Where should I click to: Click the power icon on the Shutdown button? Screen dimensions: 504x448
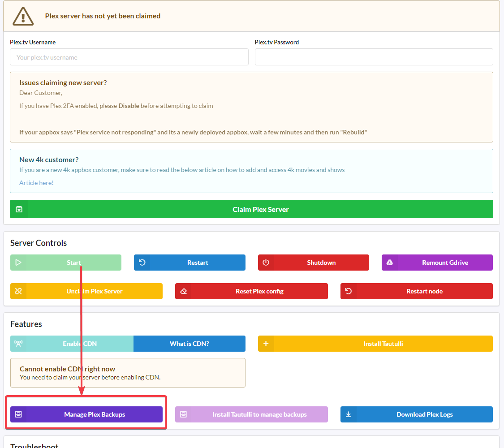point(266,263)
